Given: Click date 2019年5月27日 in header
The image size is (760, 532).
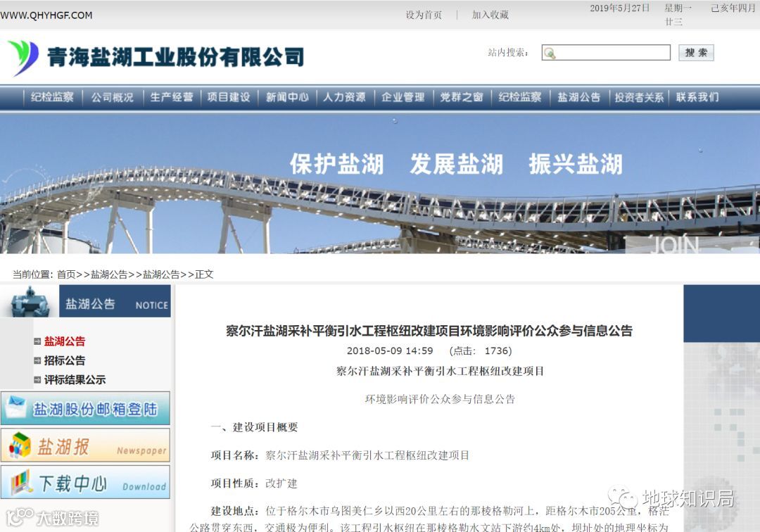Looking at the screenshot, I should pos(619,8).
